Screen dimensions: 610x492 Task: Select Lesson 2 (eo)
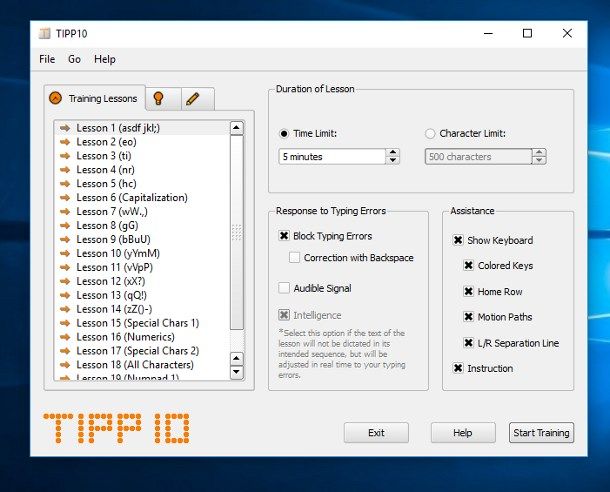tap(142, 142)
